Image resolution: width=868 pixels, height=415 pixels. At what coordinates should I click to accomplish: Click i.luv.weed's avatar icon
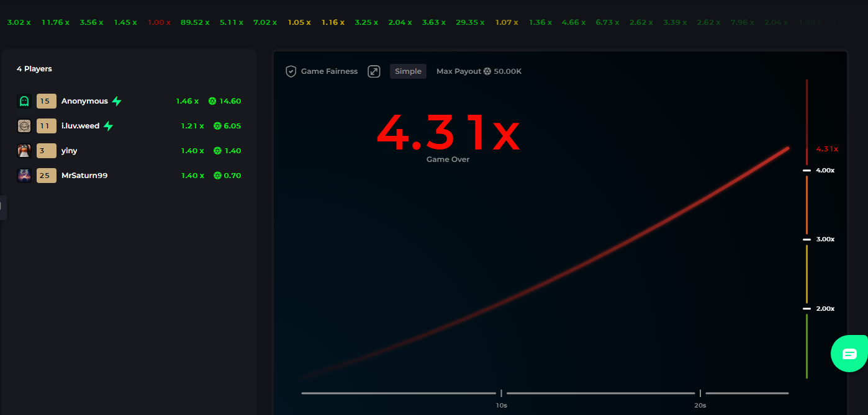tap(24, 126)
